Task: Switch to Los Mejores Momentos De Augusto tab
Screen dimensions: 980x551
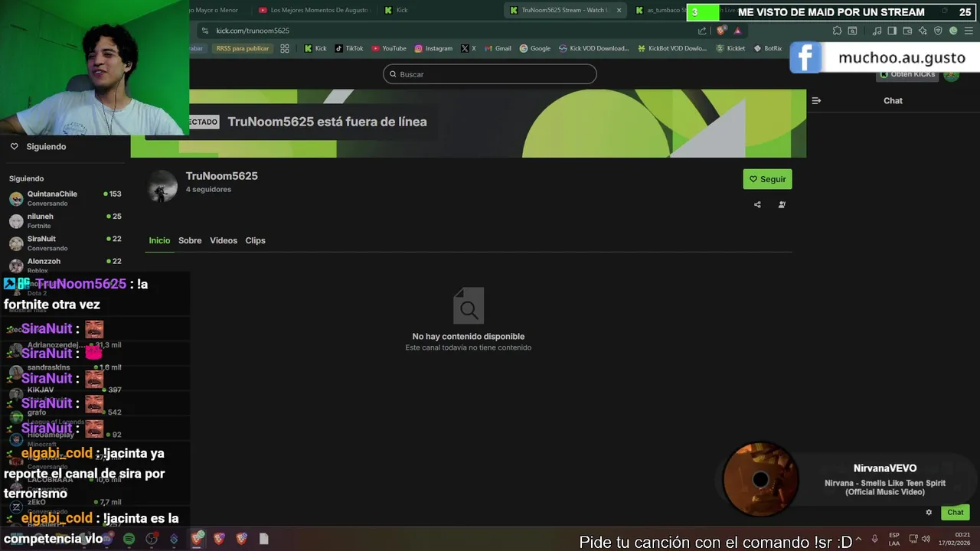Action: 314,10
